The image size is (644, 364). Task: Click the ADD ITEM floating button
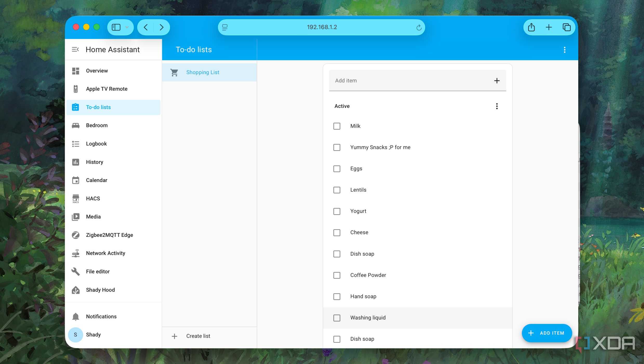pos(547,333)
